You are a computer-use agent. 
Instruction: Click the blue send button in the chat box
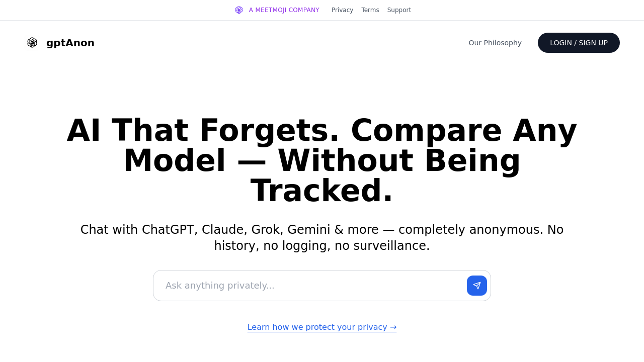point(476,285)
